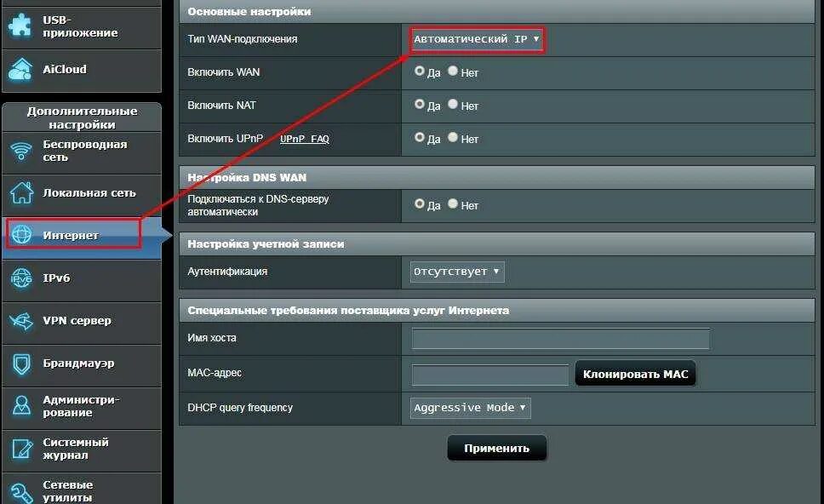Click the IPv6 globe icon
Viewport: 824px width, 504px height.
pyautogui.click(x=21, y=278)
